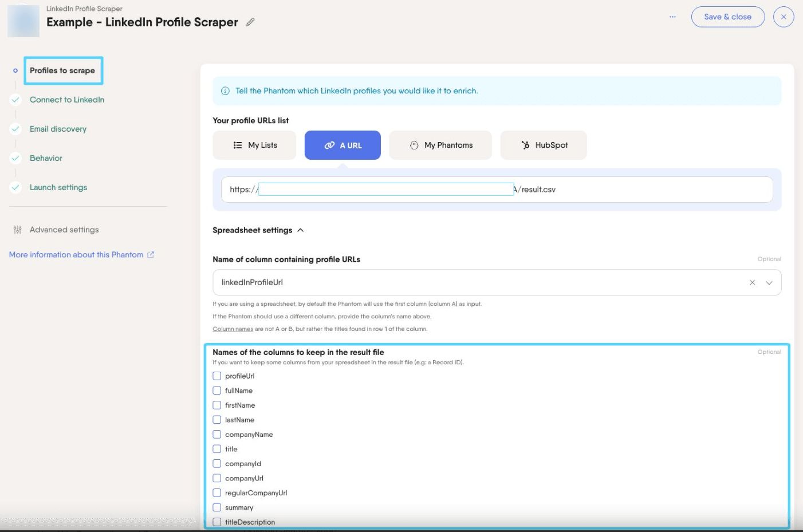Viewport: 803px width, 532px height.
Task: Select HubSpot as the source
Action: (x=544, y=145)
